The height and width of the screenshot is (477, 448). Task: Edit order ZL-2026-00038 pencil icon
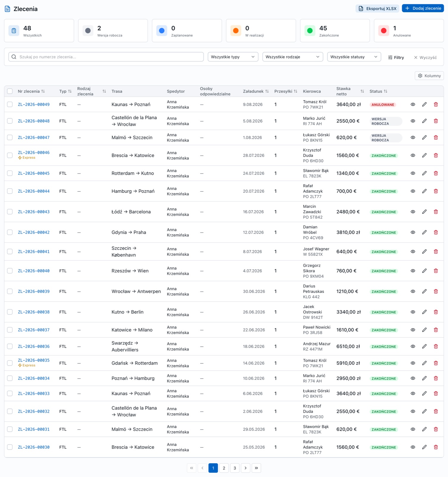click(x=424, y=312)
